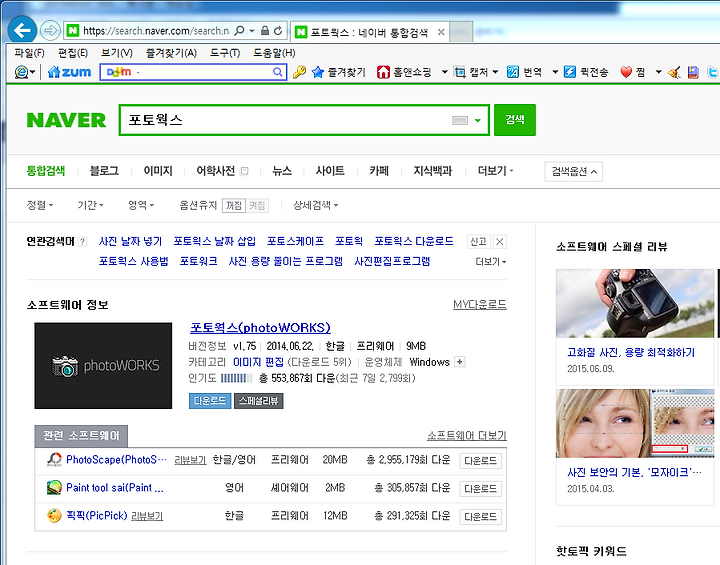Click the 캡처 capture toolbar icon
The width and height of the screenshot is (720, 565).
(460, 72)
